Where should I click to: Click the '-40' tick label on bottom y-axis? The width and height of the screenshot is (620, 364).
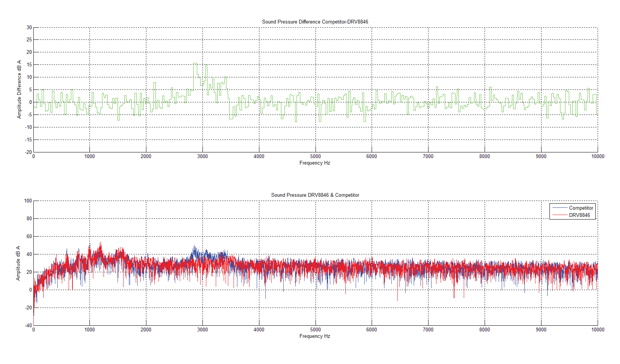28,325
